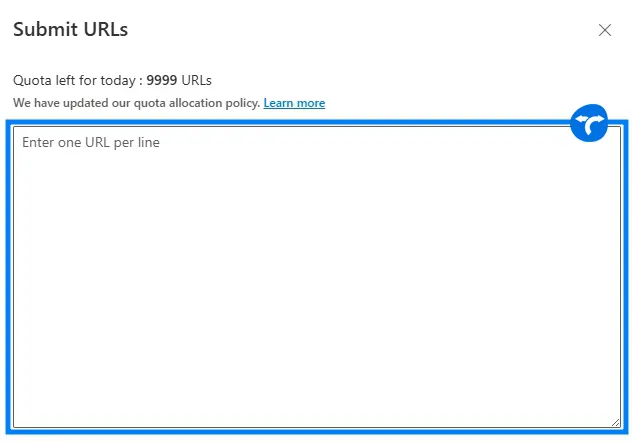
Task: Select the round blue icon on the text box corner
Action: click(589, 124)
